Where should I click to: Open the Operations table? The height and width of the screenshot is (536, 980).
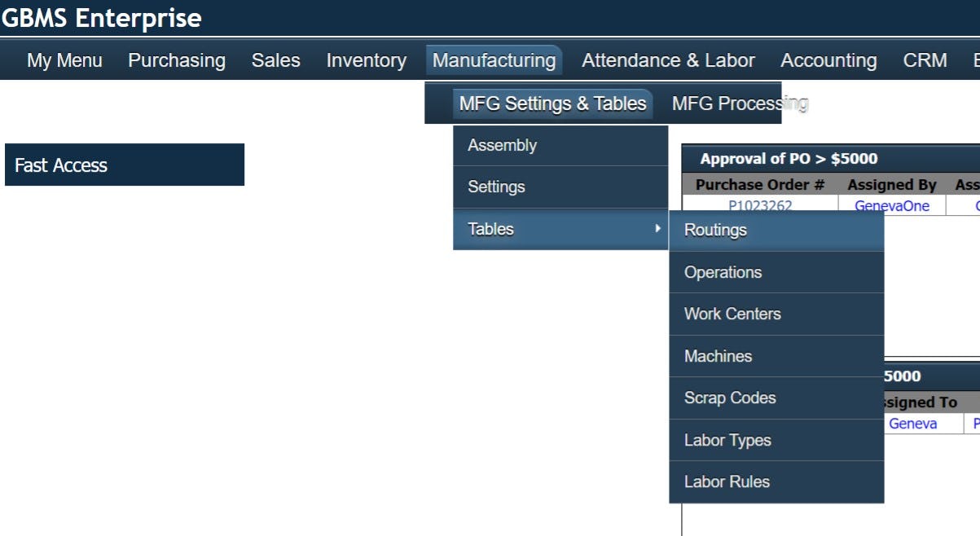tap(723, 272)
